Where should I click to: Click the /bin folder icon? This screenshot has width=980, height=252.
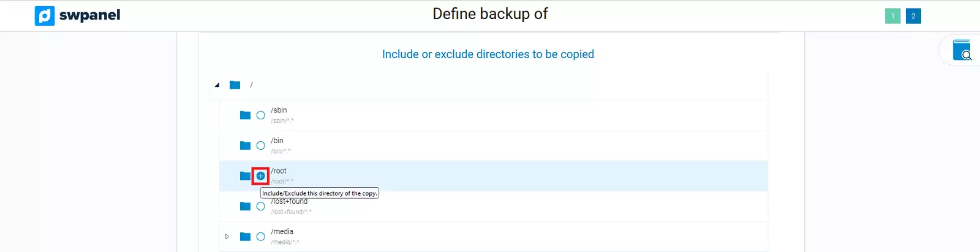(245, 146)
